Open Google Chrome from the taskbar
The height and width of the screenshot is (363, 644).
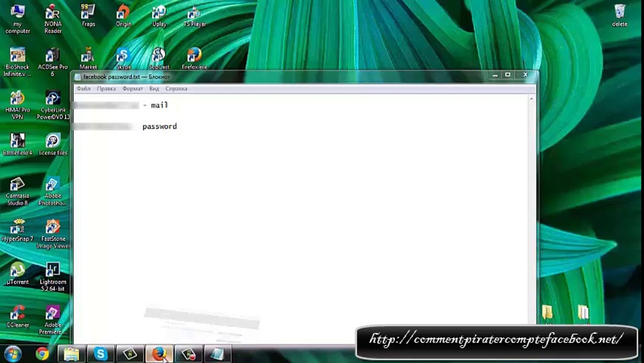(x=42, y=354)
